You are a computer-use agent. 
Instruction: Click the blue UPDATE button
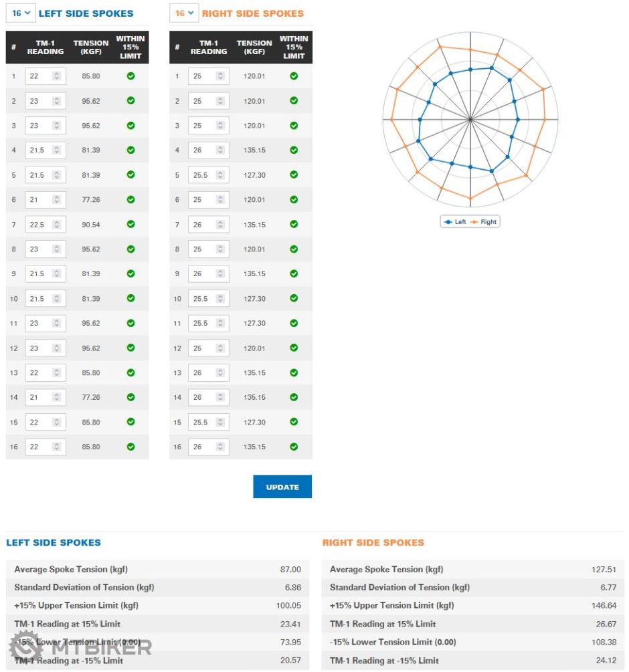click(282, 487)
